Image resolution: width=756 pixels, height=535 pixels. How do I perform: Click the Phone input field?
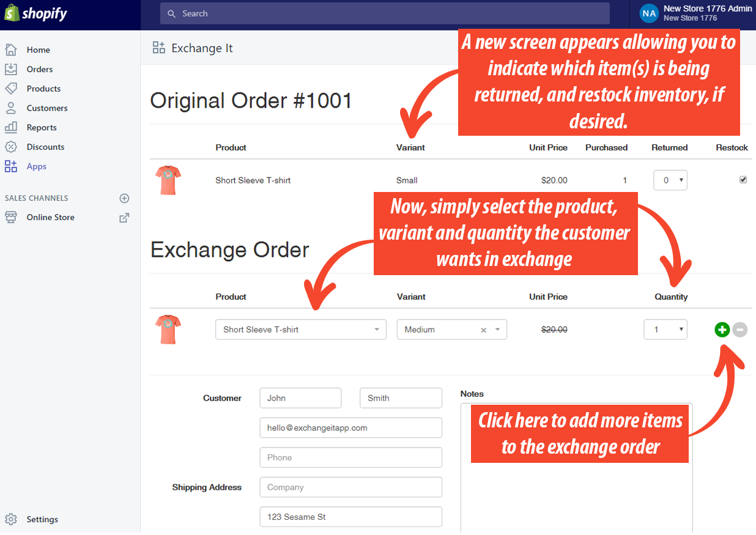350,457
